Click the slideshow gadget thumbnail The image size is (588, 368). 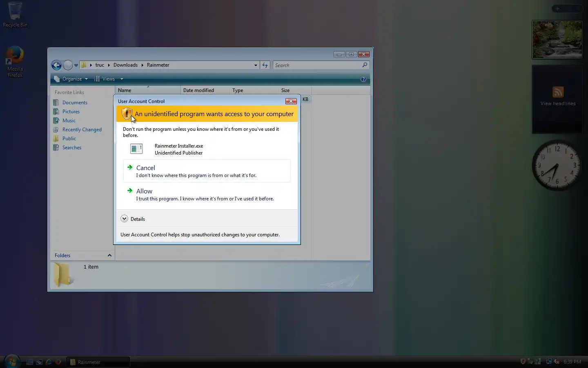click(x=557, y=40)
